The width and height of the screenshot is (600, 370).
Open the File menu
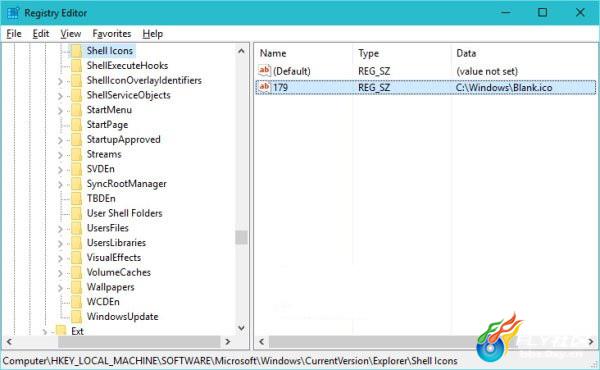click(14, 34)
